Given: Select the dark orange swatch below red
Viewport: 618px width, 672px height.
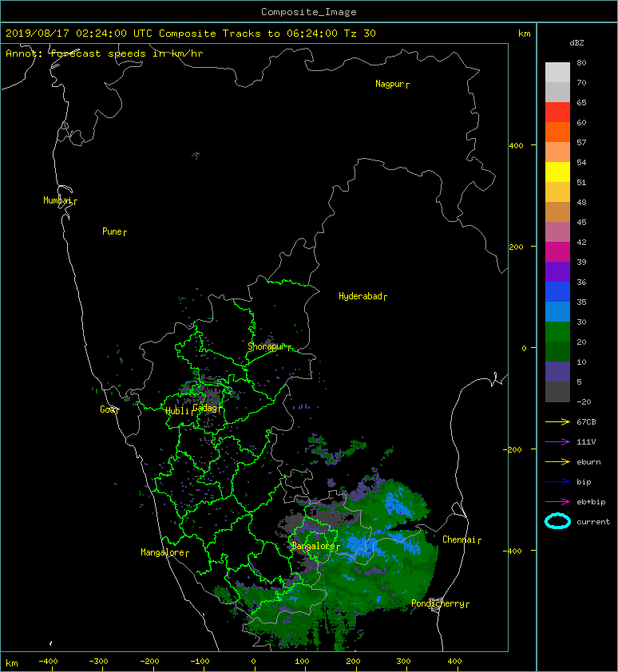Looking at the screenshot, I should pos(557,132).
